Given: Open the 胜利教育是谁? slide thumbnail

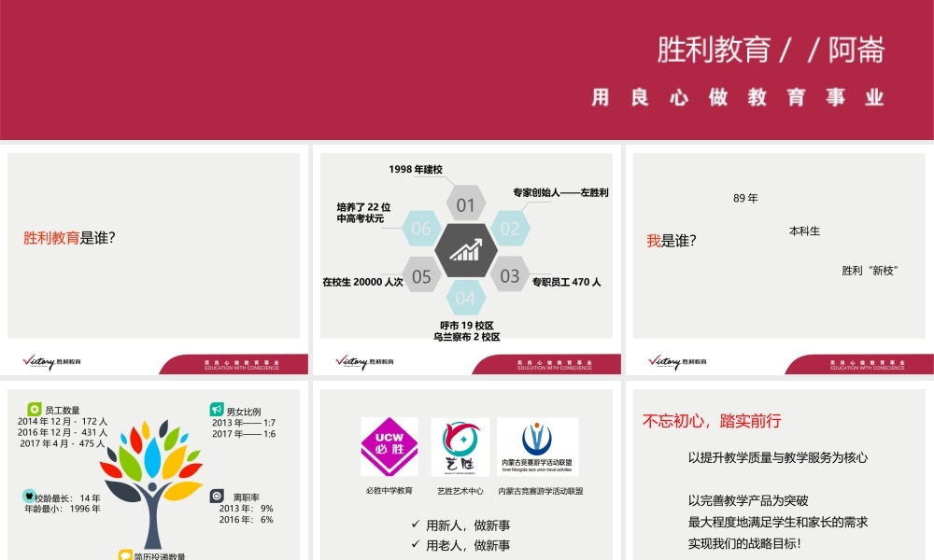Looking at the screenshot, I should tap(153, 245).
